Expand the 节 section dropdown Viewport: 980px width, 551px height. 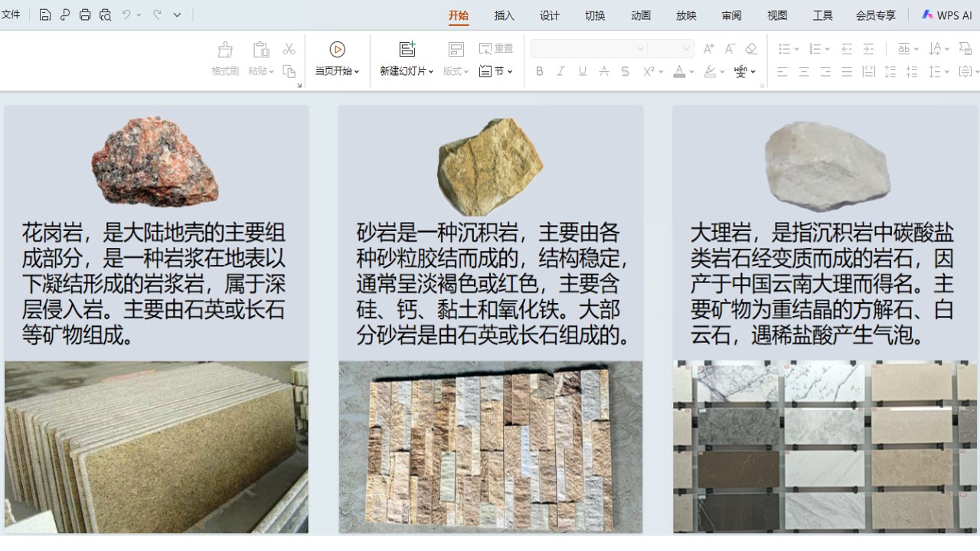(510, 72)
